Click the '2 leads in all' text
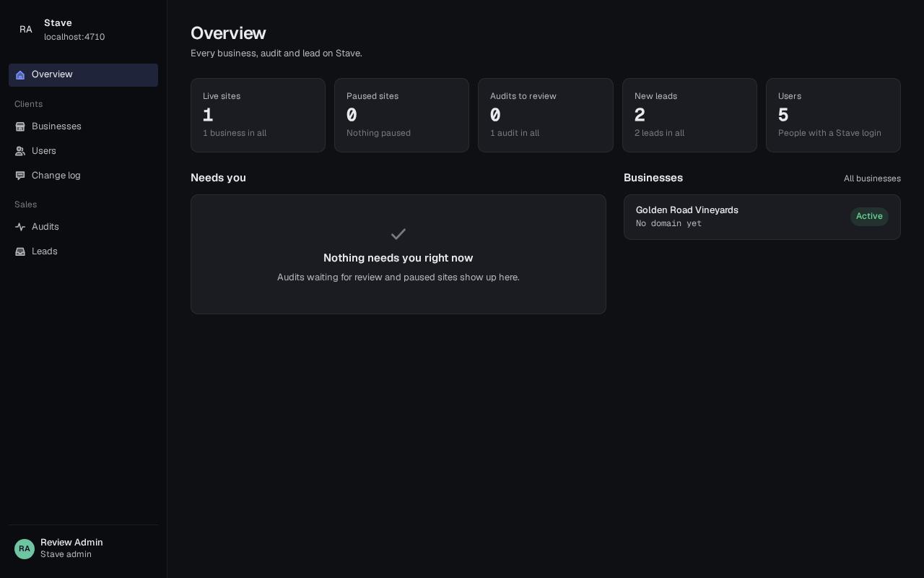The width and height of the screenshot is (924, 578). (x=659, y=133)
